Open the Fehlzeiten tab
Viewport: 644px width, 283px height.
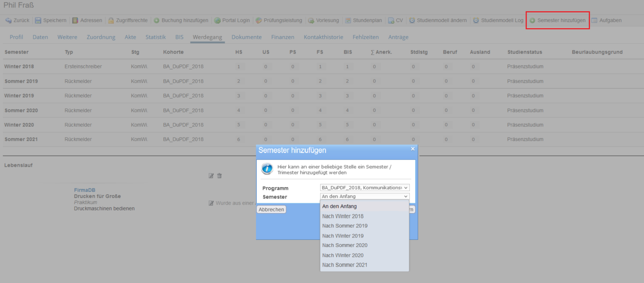pos(366,37)
